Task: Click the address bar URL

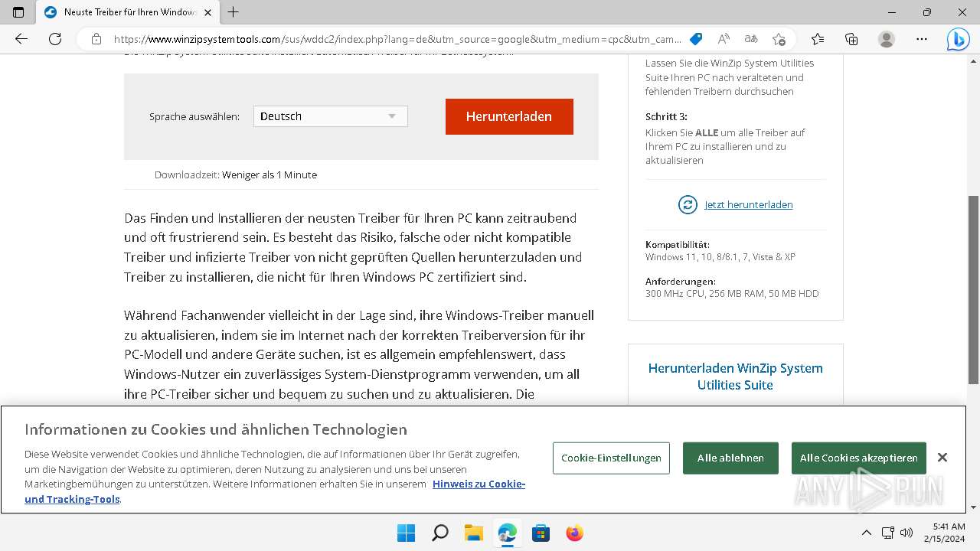Action: click(x=397, y=39)
